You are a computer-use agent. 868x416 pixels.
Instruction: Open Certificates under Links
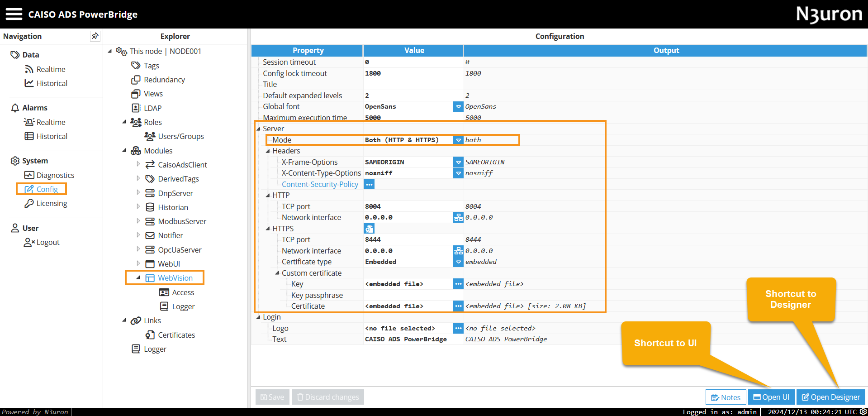click(170, 335)
